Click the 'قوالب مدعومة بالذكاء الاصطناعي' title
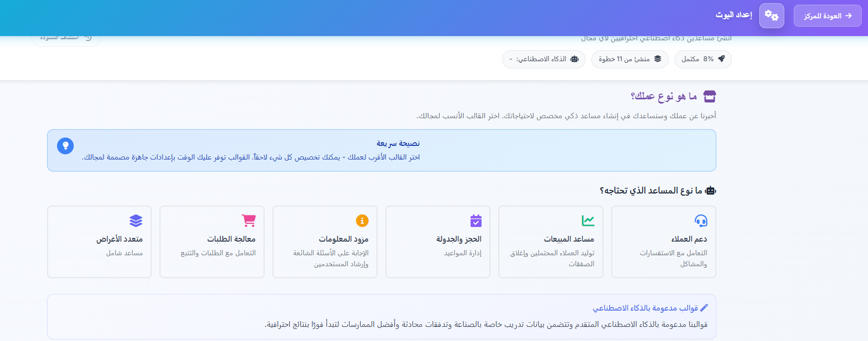Screen dimensions: 868x341 (x=645, y=308)
